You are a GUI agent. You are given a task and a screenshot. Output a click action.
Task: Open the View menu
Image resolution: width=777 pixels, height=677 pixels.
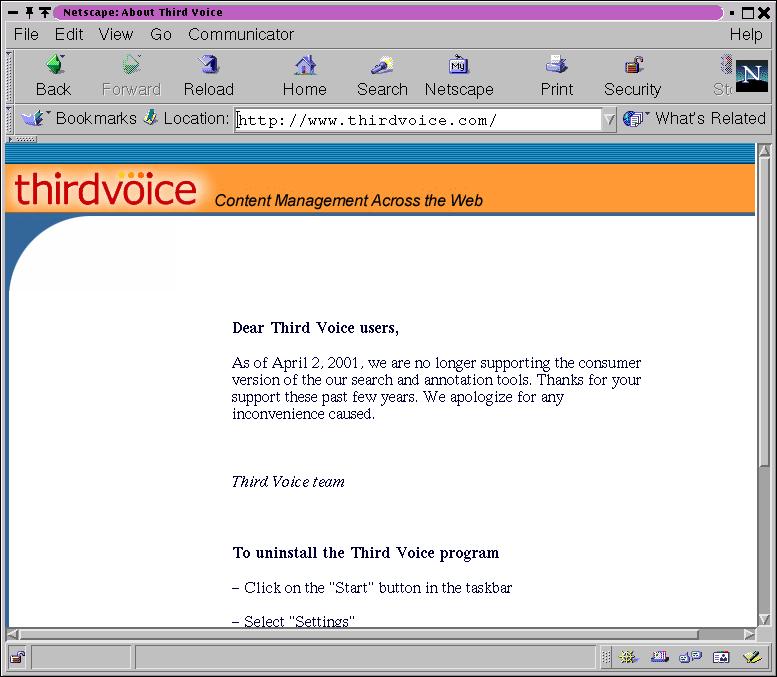tap(116, 34)
